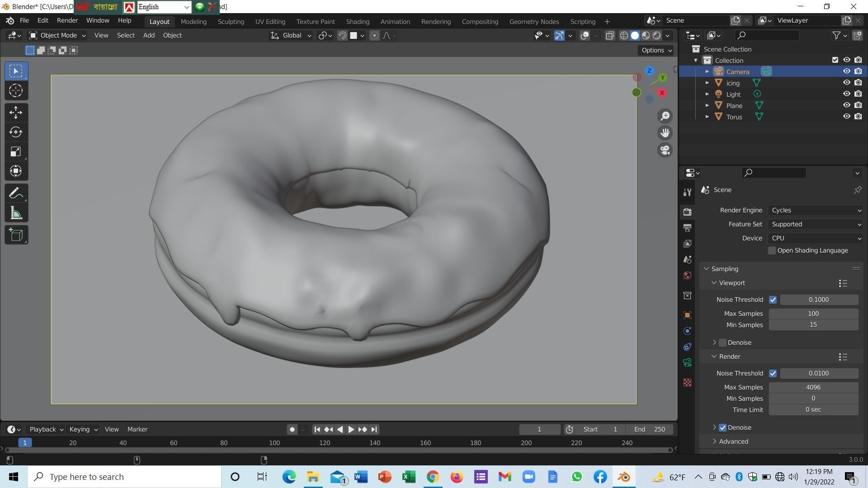
Task: Activate the 3D Cursor tool
Action: coord(16,90)
